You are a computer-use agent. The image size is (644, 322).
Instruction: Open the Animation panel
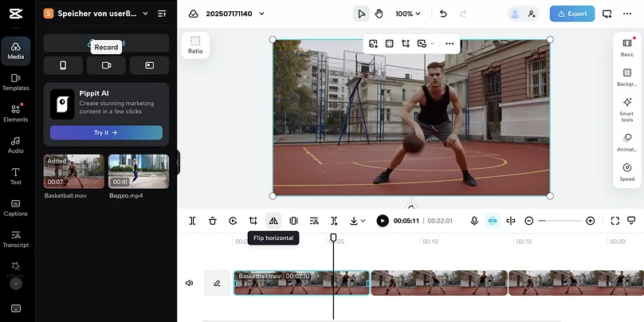(627, 142)
